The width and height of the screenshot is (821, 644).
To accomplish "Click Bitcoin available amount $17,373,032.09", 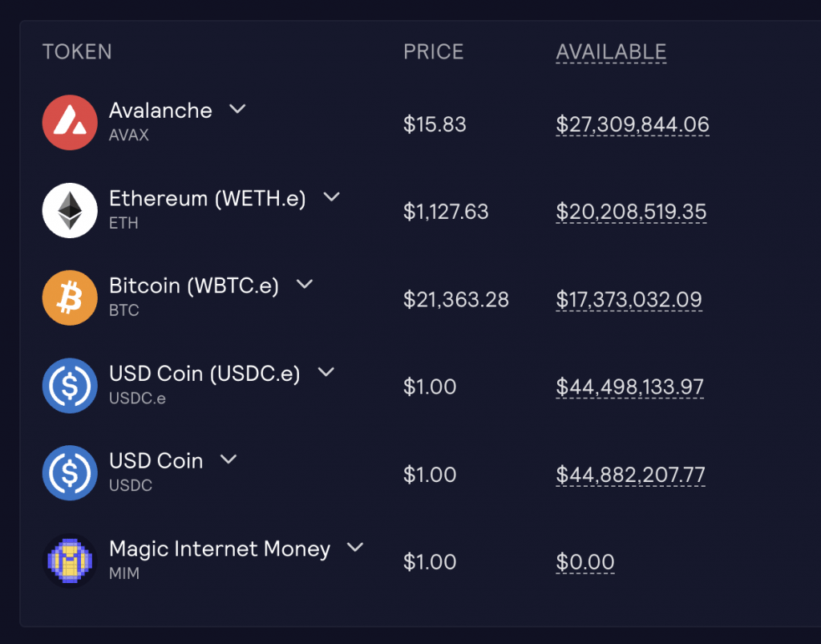I will 629,300.
